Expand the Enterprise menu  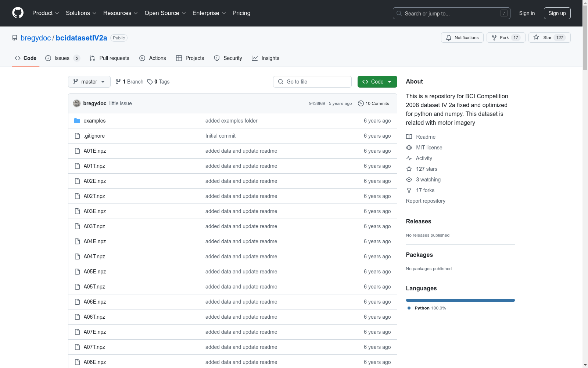[209, 13]
